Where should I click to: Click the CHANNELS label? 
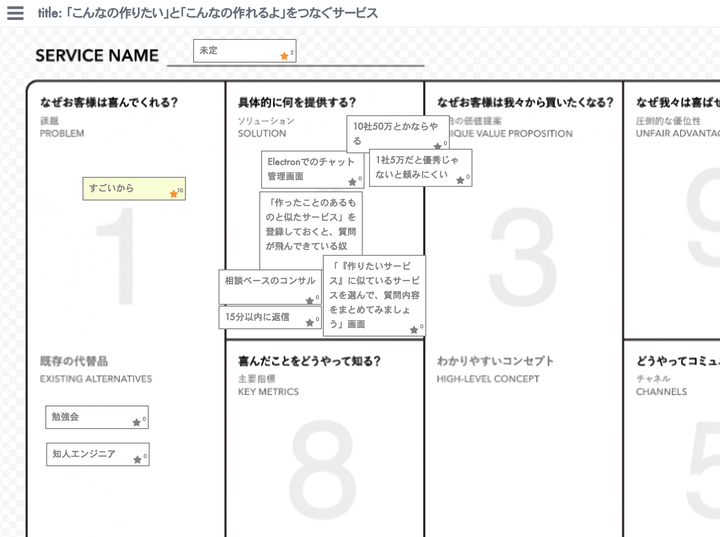click(x=661, y=391)
